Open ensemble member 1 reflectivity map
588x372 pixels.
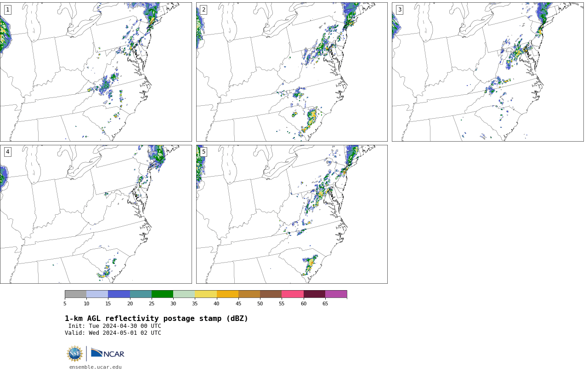pyautogui.click(x=96, y=72)
